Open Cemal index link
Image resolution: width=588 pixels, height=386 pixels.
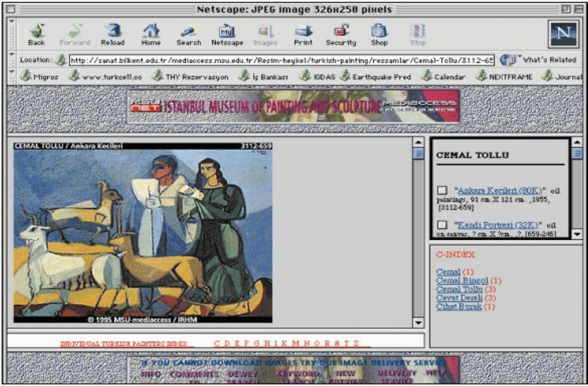pyautogui.click(x=448, y=272)
